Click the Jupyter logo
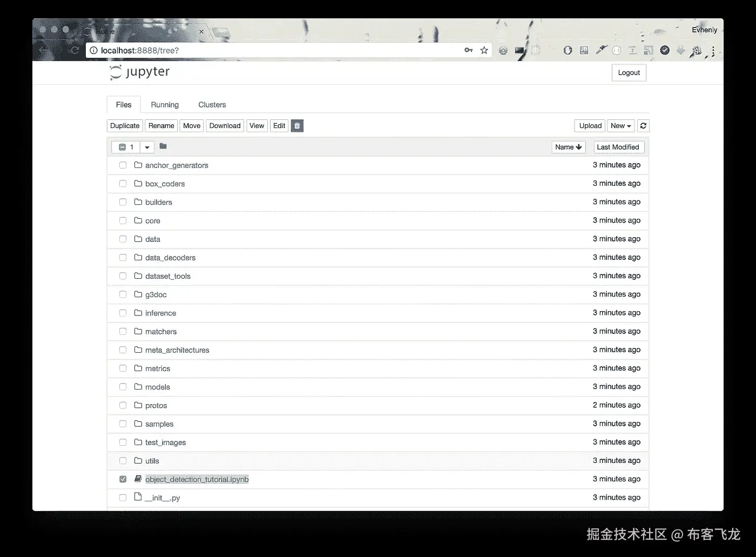The width and height of the screenshot is (756, 557). coord(139,72)
